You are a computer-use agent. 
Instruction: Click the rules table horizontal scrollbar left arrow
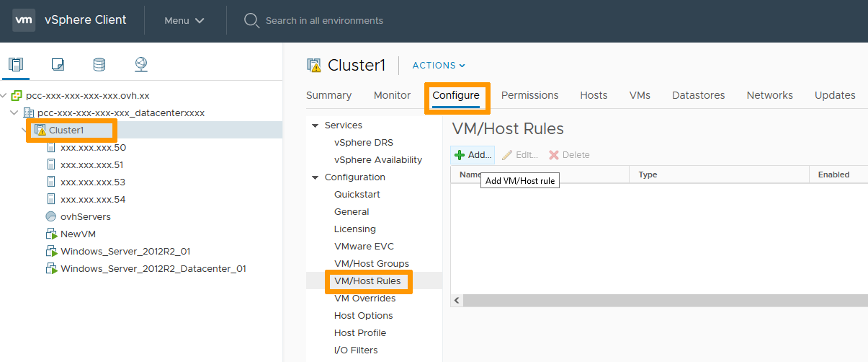coord(457,301)
